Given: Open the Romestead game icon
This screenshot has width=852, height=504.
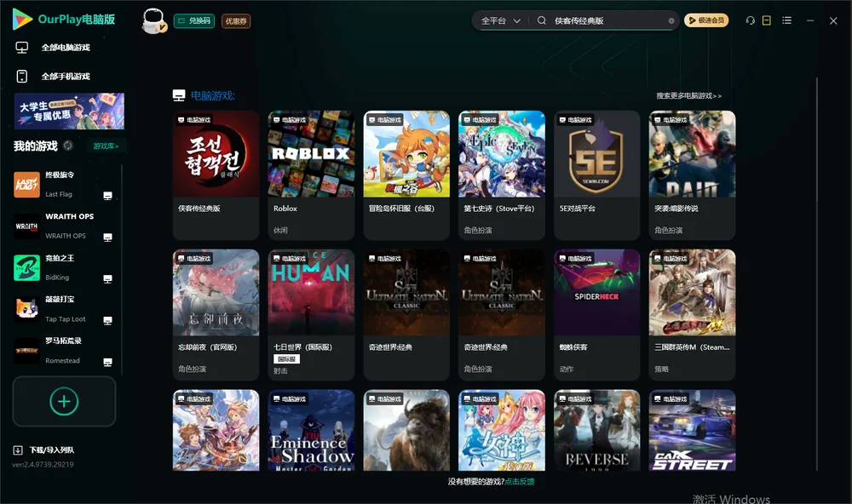Looking at the screenshot, I should (26, 351).
